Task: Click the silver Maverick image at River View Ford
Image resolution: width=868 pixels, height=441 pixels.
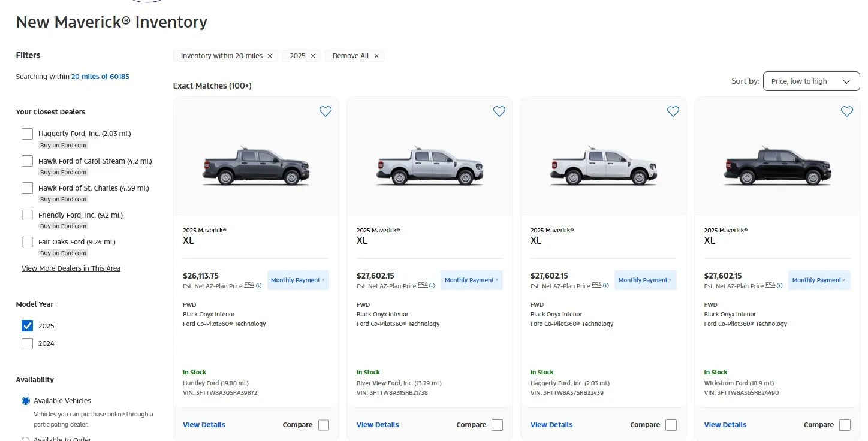Action: coord(430,165)
